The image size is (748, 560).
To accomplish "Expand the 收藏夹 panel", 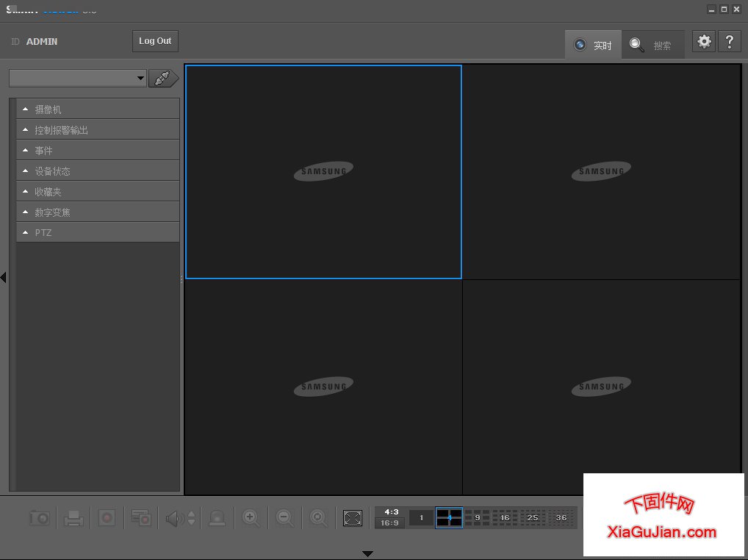I will pyautogui.click(x=98, y=191).
